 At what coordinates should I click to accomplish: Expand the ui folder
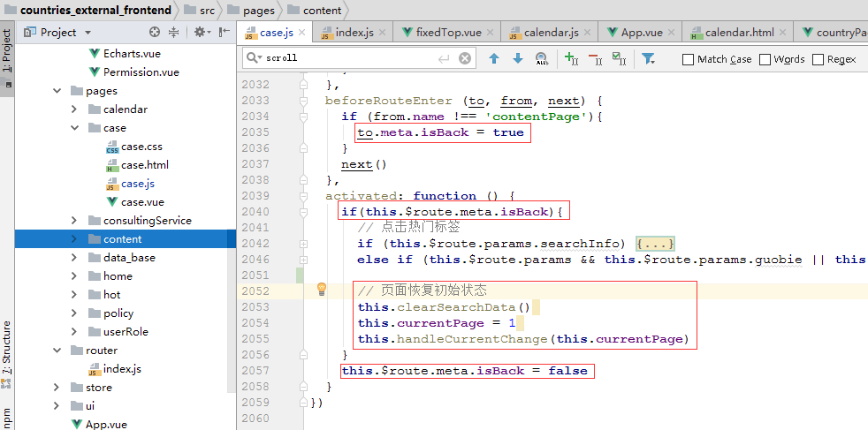[x=57, y=405]
